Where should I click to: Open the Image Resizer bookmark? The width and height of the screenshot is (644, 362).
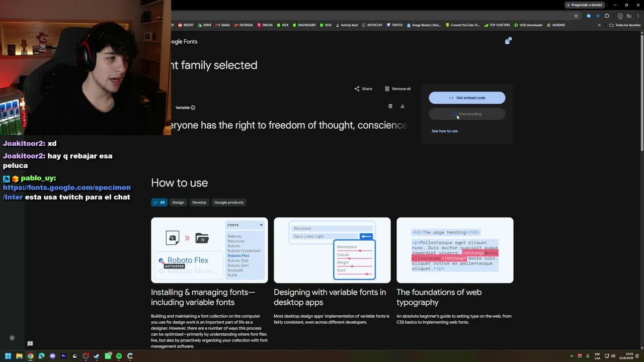tap(424, 25)
